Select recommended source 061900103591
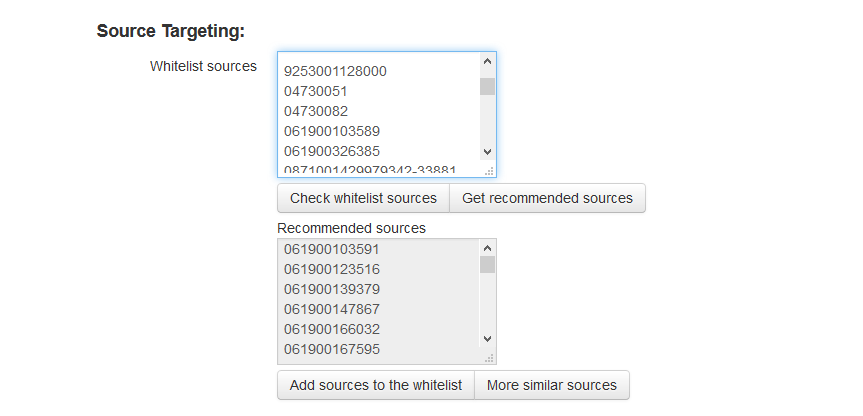863x416 pixels. 332,249
